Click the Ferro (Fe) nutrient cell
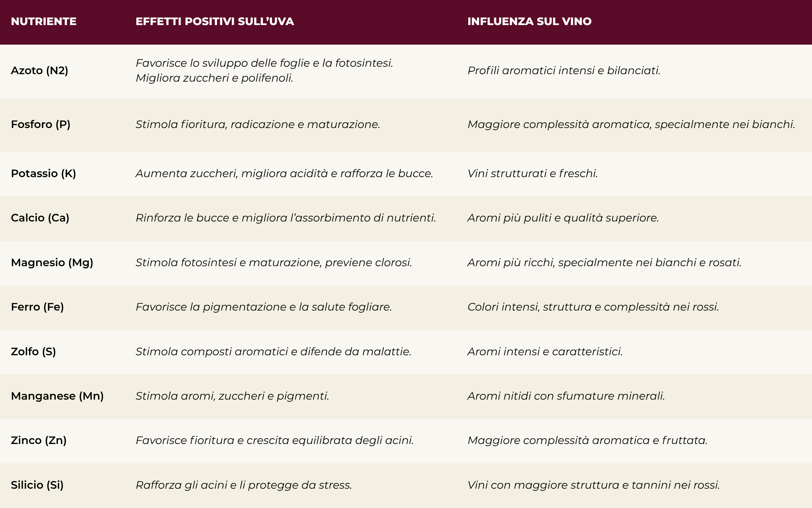The height and width of the screenshot is (508, 812). [37, 307]
